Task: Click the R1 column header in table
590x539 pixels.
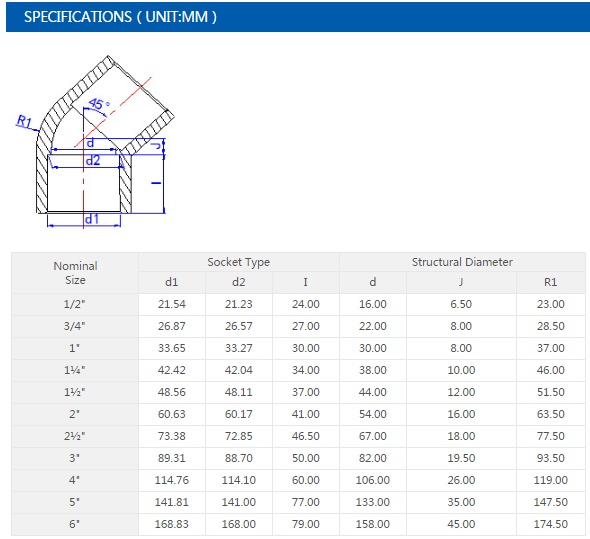Action: pos(551,282)
